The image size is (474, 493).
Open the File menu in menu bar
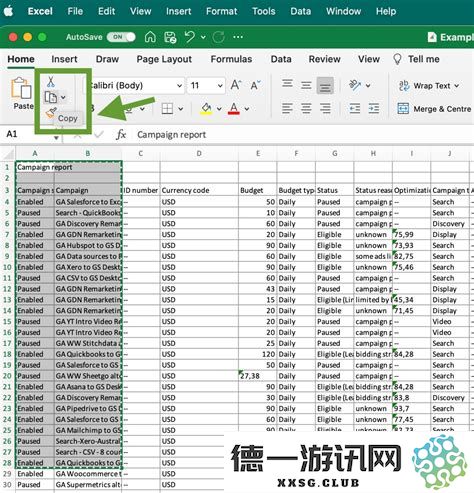click(75, 11)
